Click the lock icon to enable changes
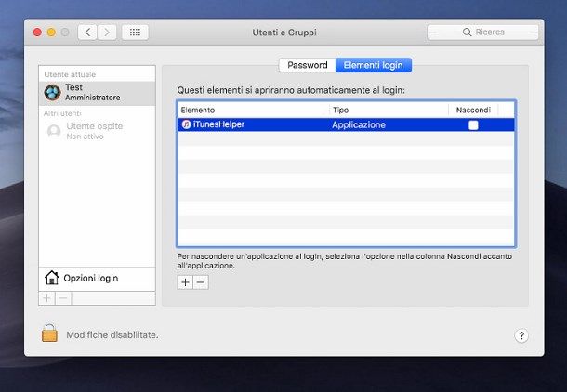Image resolution: width=567 pixels, height=392 pixels. (49, 333)
